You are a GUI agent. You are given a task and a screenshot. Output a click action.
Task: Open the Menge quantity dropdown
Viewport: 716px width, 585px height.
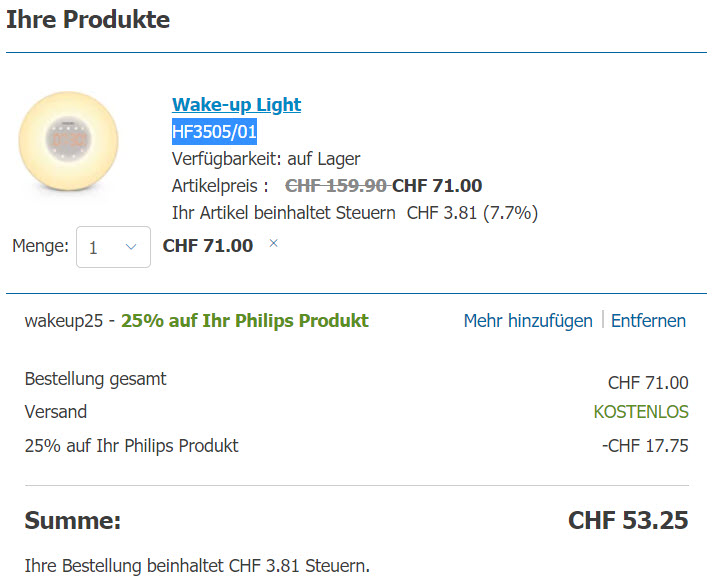pyautogui.click(x=113, y=247)
